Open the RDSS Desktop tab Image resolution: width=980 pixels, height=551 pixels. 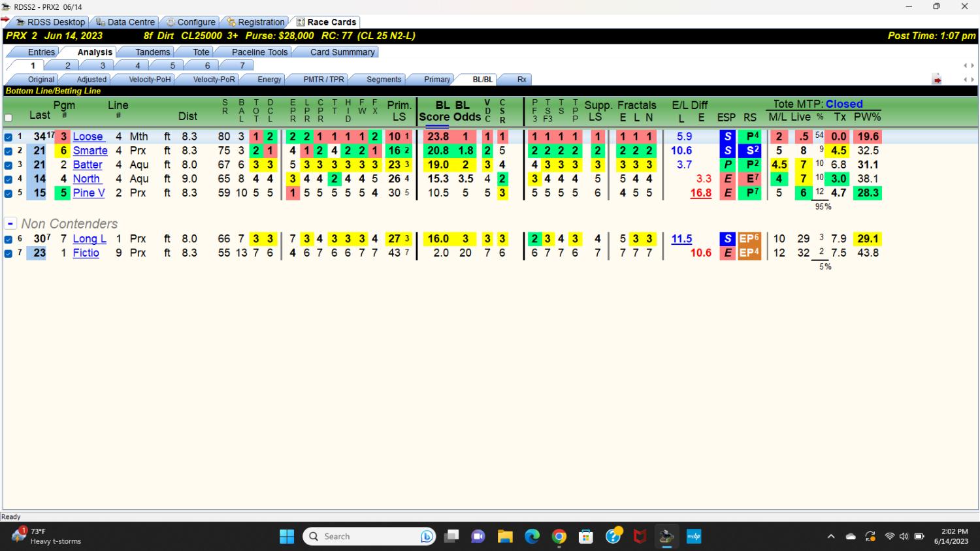(x=50, y=22)
